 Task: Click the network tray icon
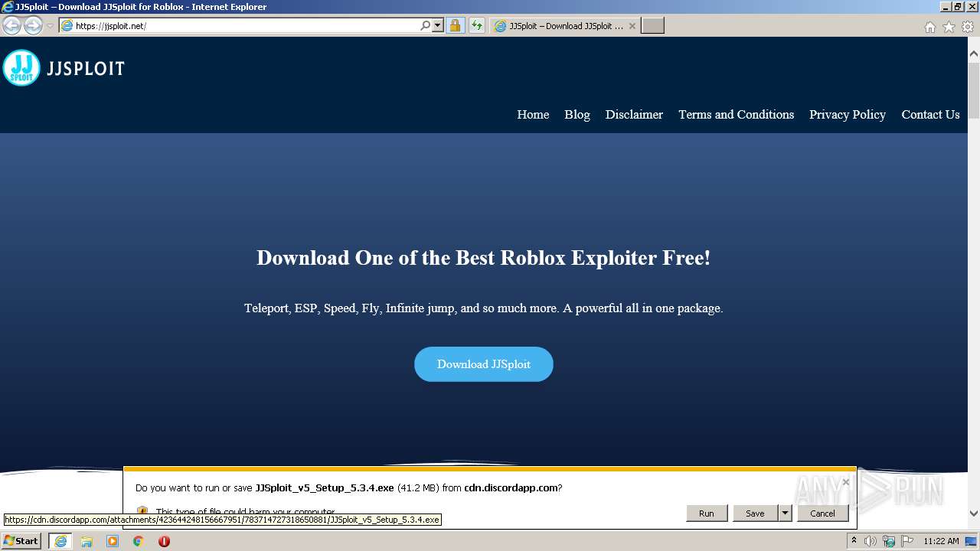point(889,541)
